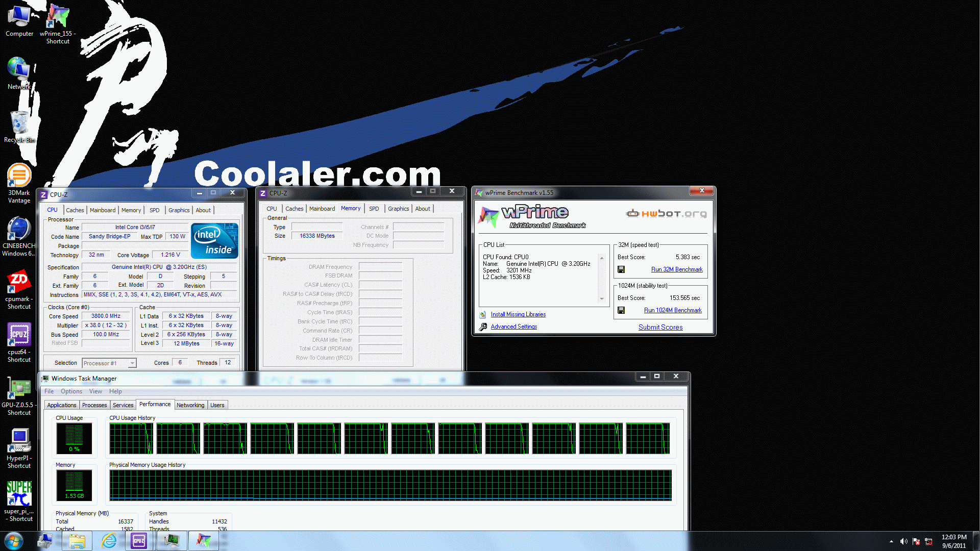Click the HWBOT.org logo
The height and width of the screenshot is (551, 980).
point(666,213)
